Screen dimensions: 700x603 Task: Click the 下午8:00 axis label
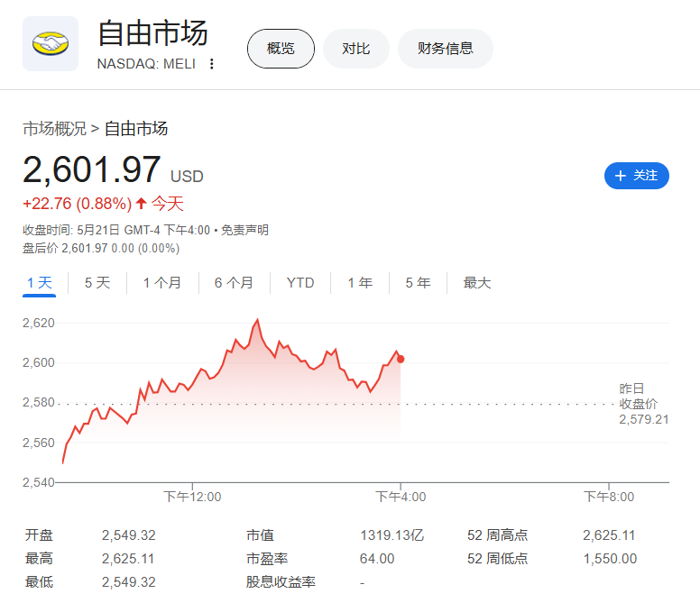[609, 497]
